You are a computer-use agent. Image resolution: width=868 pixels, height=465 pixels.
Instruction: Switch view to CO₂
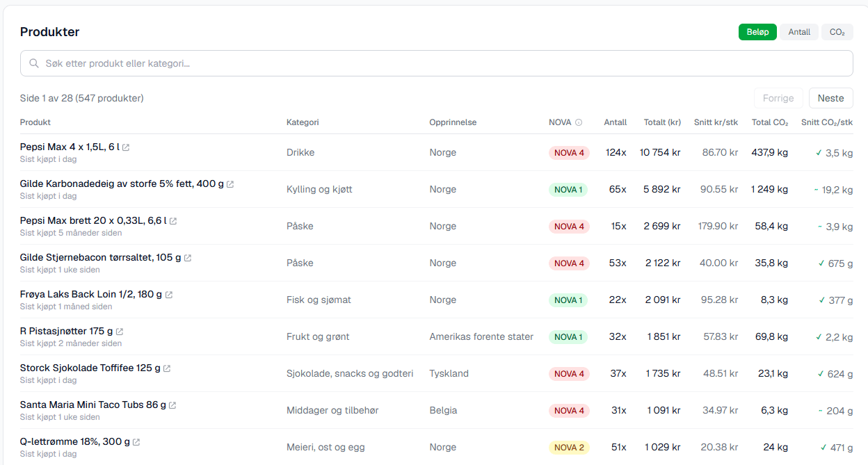tap(837, 32)
